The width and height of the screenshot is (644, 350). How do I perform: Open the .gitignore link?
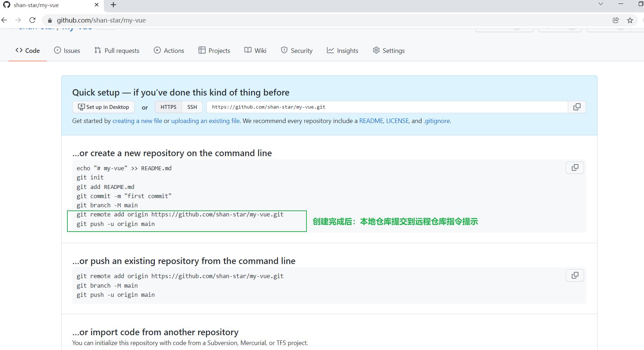point(437,121)
